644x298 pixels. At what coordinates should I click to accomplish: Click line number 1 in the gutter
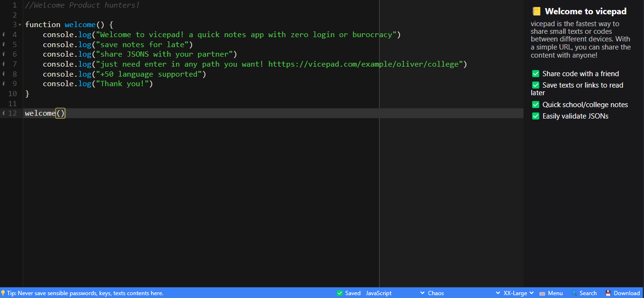coord(14,5)
